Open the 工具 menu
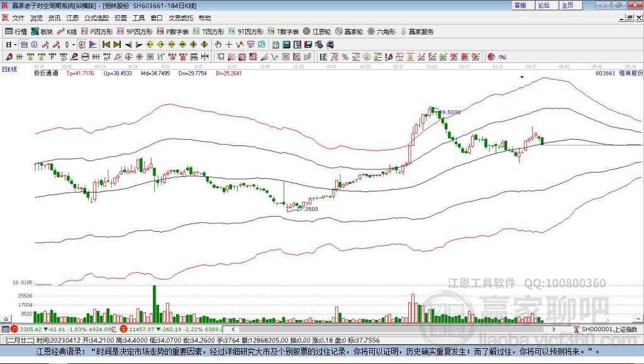This screenshot has height=364, width=644. tap(138, 18)
